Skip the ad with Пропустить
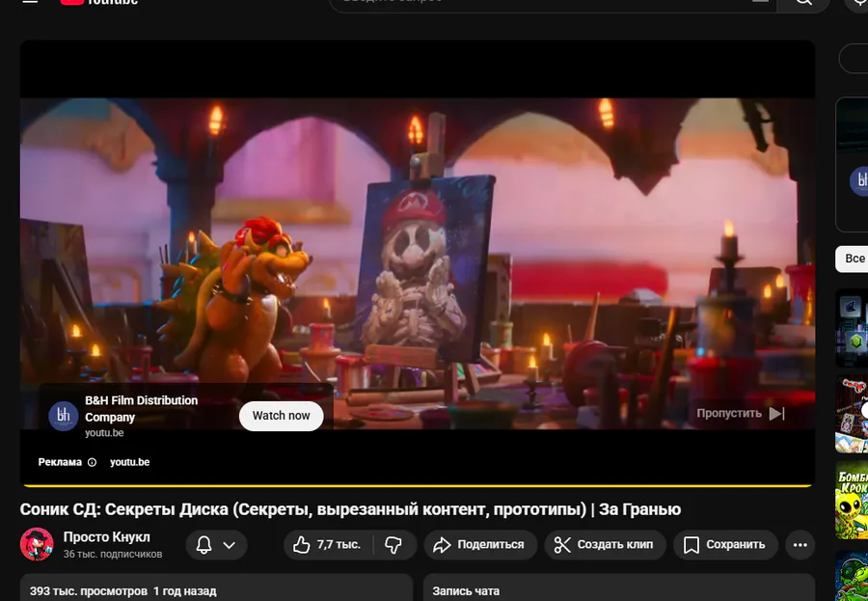 tap(741, 413)
